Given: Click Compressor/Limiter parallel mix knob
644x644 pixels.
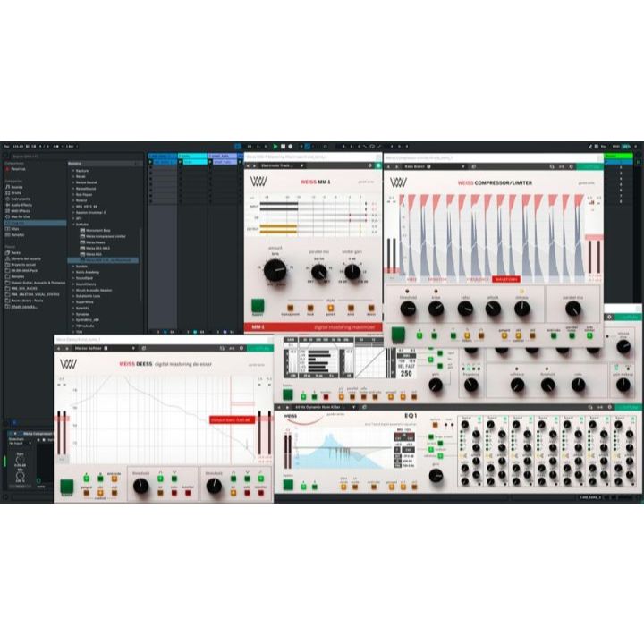Looking at the screenshot, I should (573, 309).
